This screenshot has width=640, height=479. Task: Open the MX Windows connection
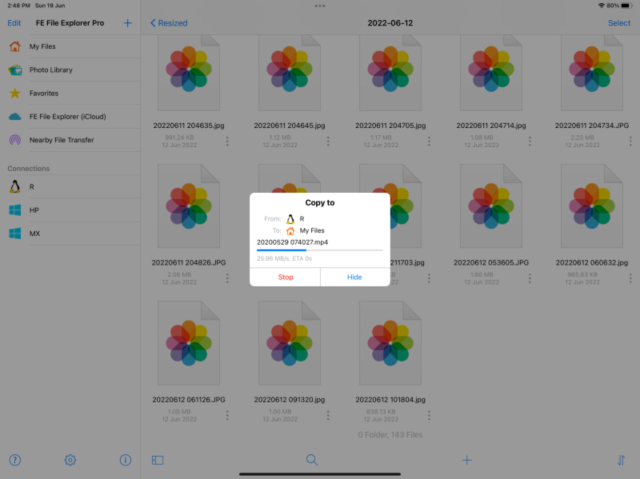click(x=34, y=233)
